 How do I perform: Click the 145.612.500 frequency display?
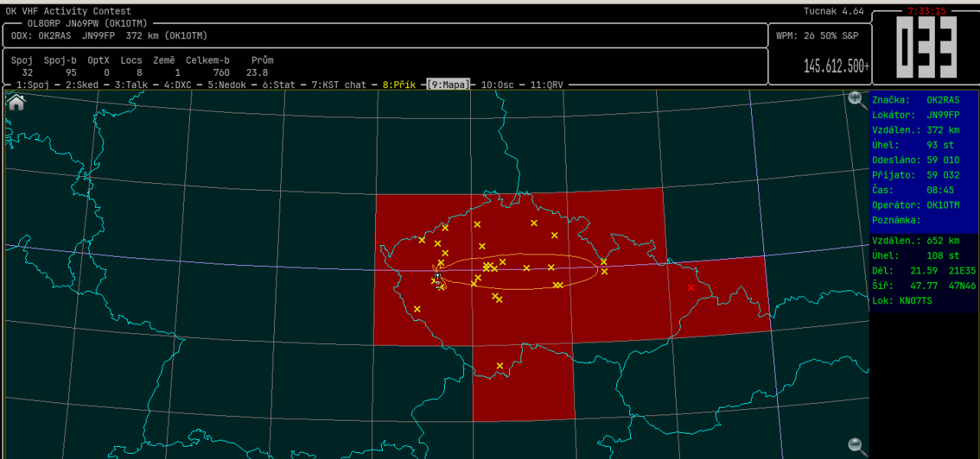coord(836,67)
